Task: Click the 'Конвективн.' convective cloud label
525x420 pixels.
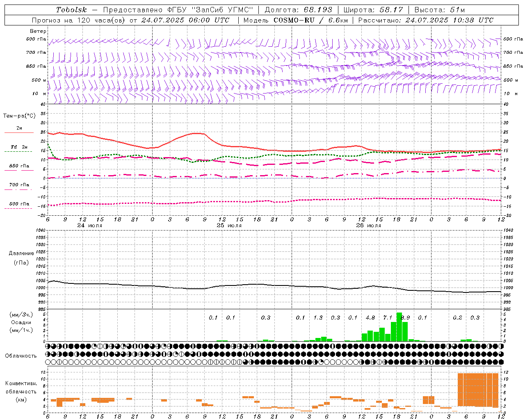Action: pyautogui.click(x=21, y=383)
